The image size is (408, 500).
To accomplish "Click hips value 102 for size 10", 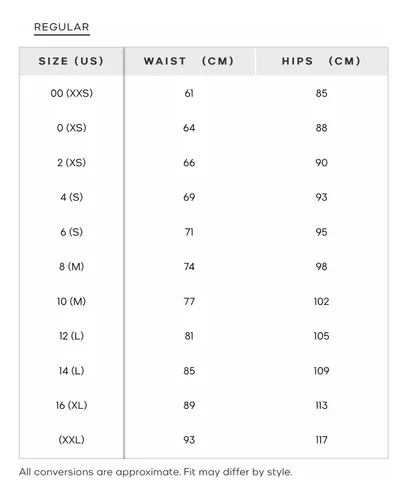I will (321, 301).
